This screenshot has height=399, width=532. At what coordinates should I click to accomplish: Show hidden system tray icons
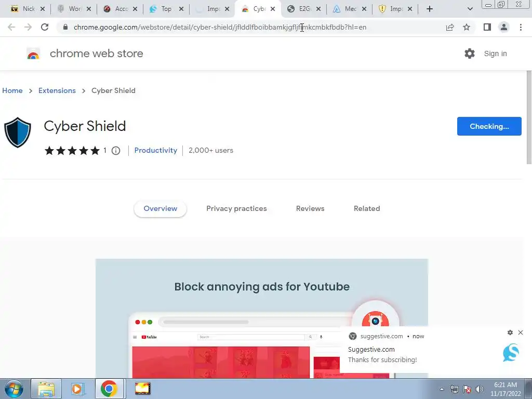point(442,389)
